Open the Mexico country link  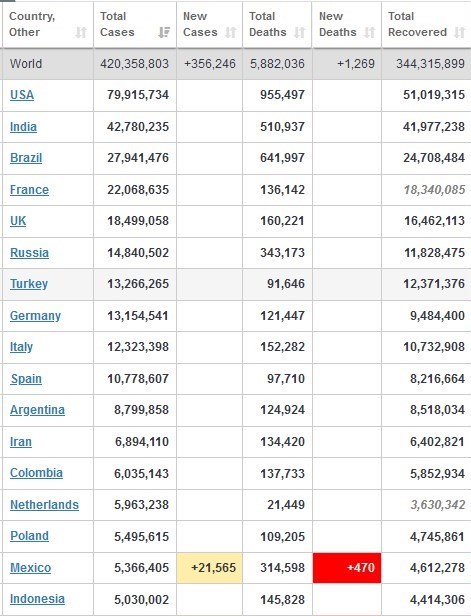pos(31,568)
